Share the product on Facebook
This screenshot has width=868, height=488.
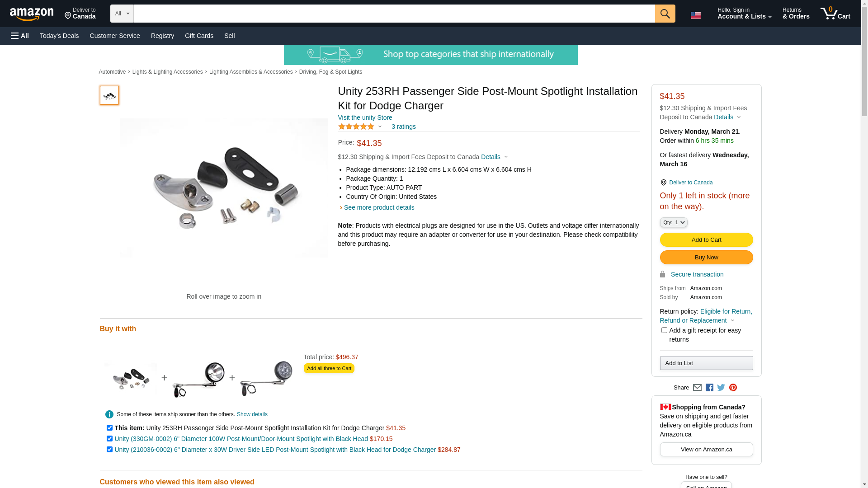[x=709, y=388]
